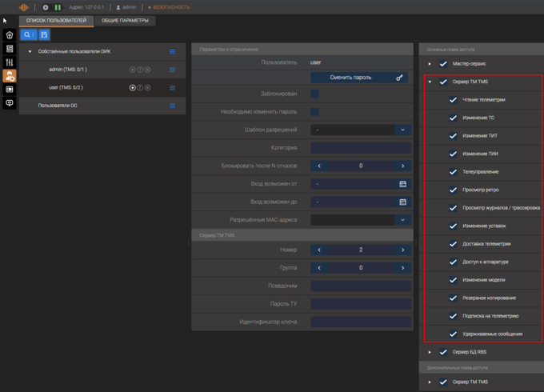Viewport: 544px width, 392px height.
Task: Open the hamburger menu for the admin user
Action: [x=172, y=70]
